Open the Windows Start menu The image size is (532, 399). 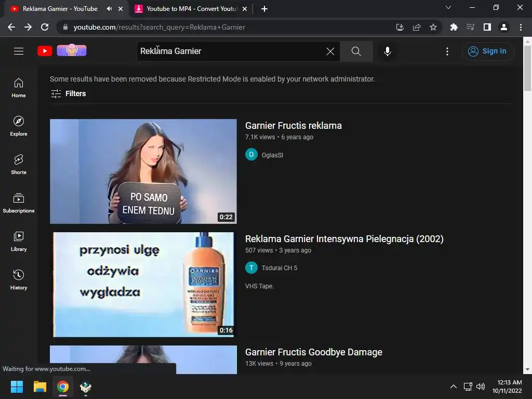click(x=17, y=387)
